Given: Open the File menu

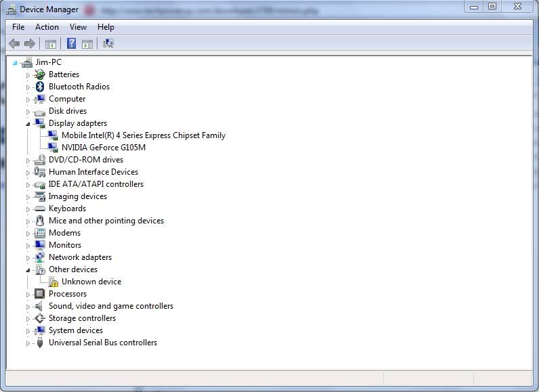Looking at the screenshot, I should tap(18, 27).
